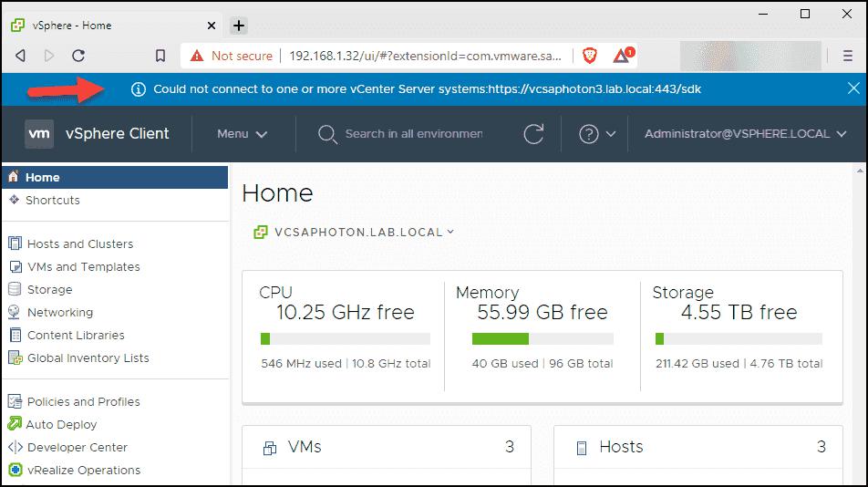Click the vSphere Client title
Viewport: 868px width, 487px height.
117,133
